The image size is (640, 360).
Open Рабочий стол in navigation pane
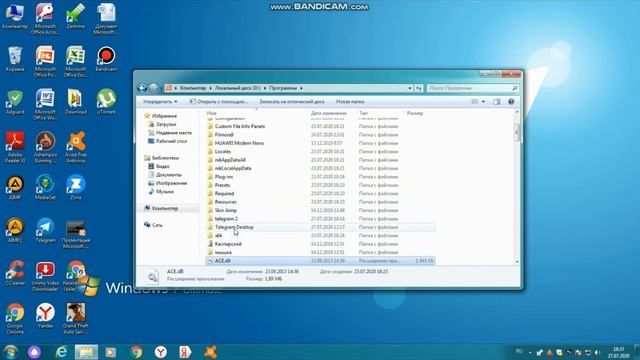pos(171,141)
